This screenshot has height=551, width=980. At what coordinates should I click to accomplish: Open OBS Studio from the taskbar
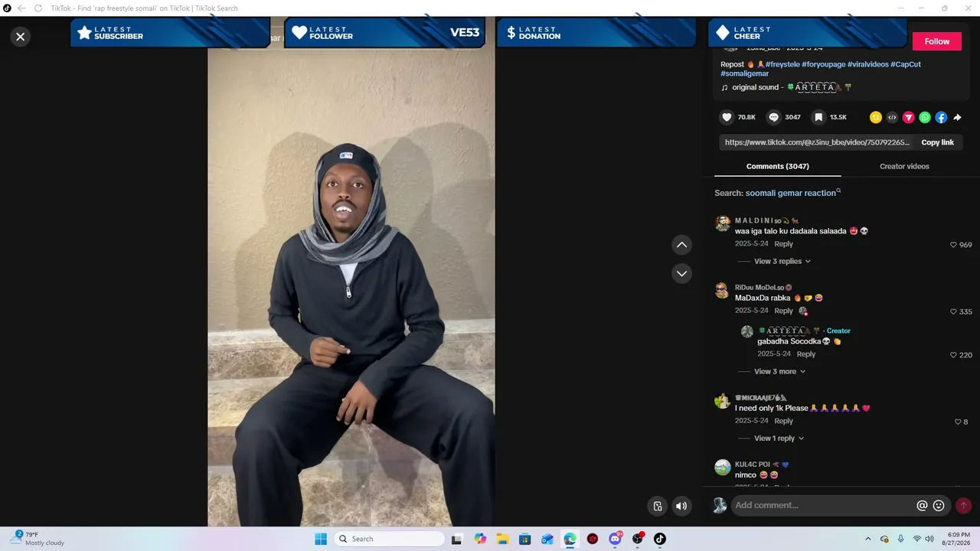point(637,539)
